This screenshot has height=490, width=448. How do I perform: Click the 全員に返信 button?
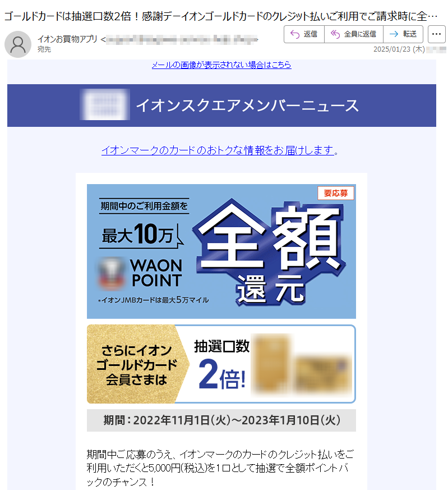tap(354, 34)
